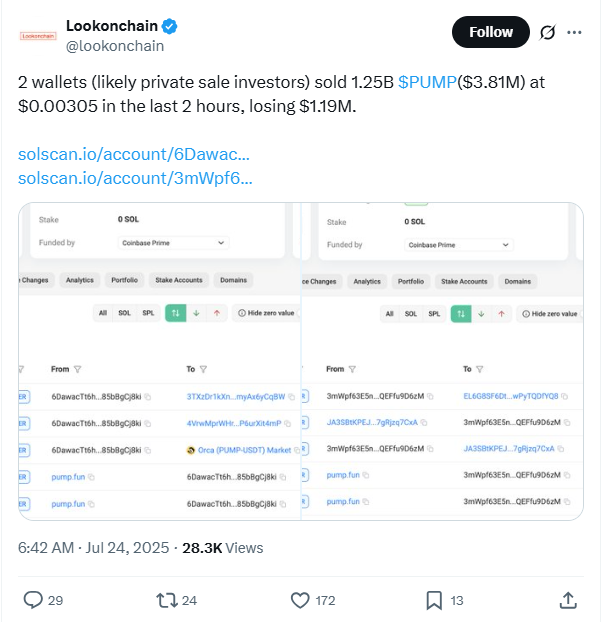Viewport: 606px width, 622px height.
Task: Open solscan.io/account/3mWpf6 link
Action: click(x=135, y=178)
